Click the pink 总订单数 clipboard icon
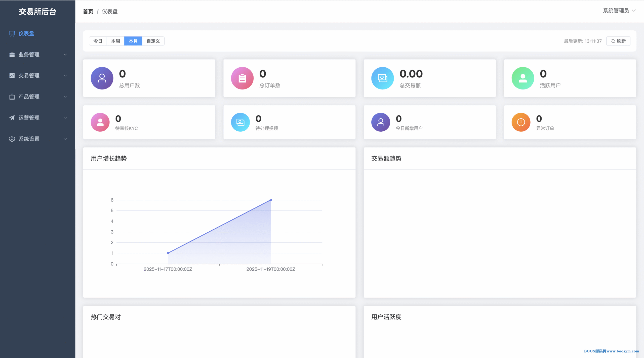This screenshot has height=358, width=644. [242, 78]
